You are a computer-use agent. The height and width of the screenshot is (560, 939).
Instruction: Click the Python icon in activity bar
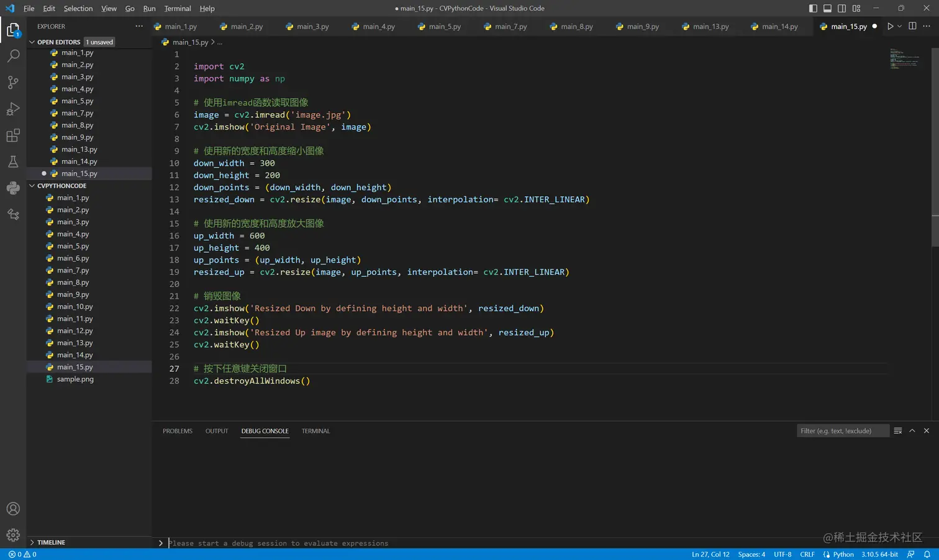tap(13, 188)
